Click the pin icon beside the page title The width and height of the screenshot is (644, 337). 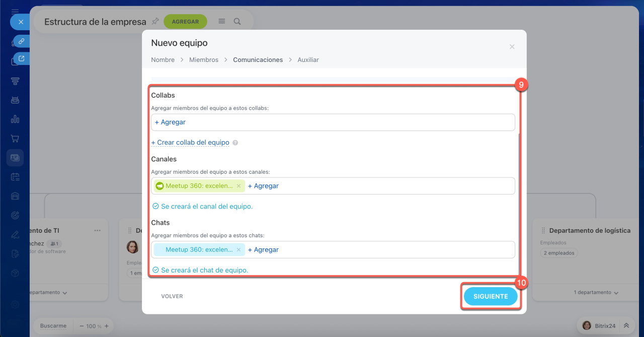pyautogui.click(x=155, y=22)
